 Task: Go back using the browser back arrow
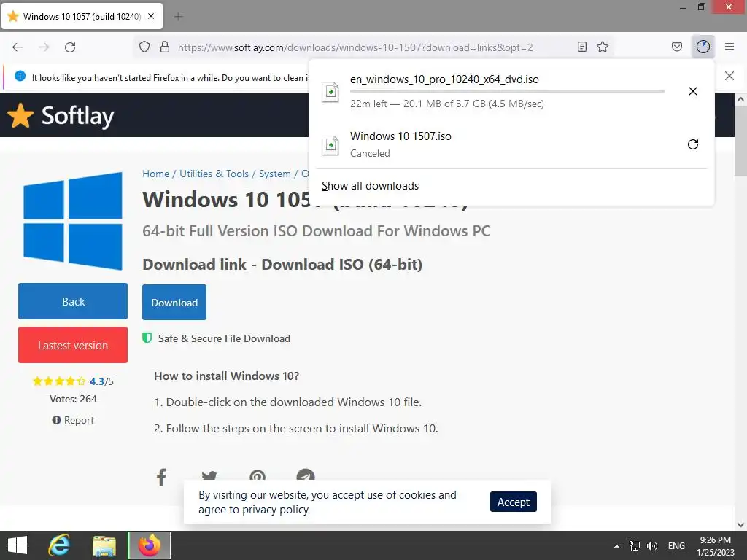tap(18, 47)
